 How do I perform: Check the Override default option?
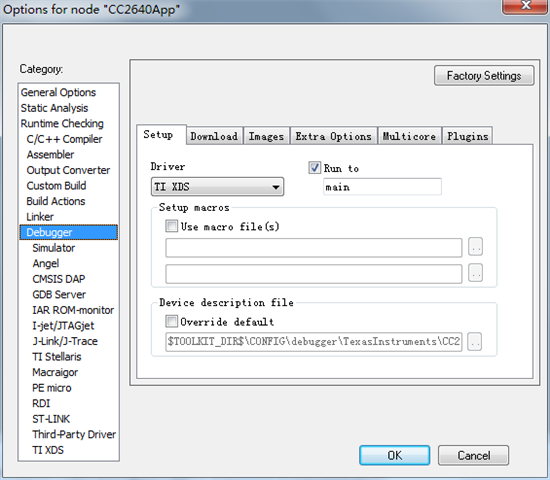[172, 321]
